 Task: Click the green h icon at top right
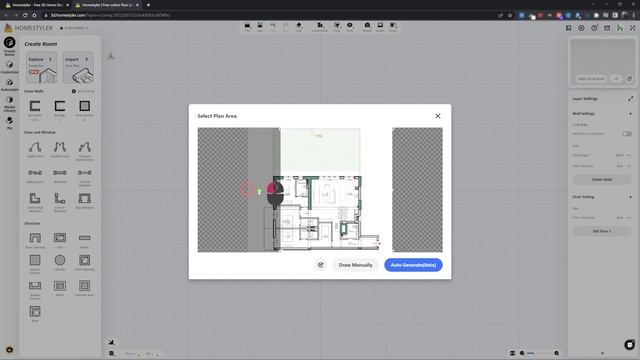click(620, 28)
